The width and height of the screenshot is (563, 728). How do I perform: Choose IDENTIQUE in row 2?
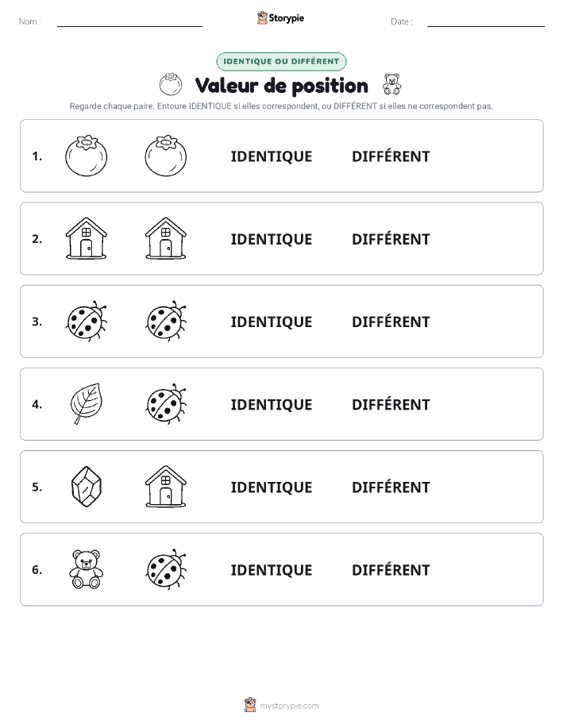(272, 239)
